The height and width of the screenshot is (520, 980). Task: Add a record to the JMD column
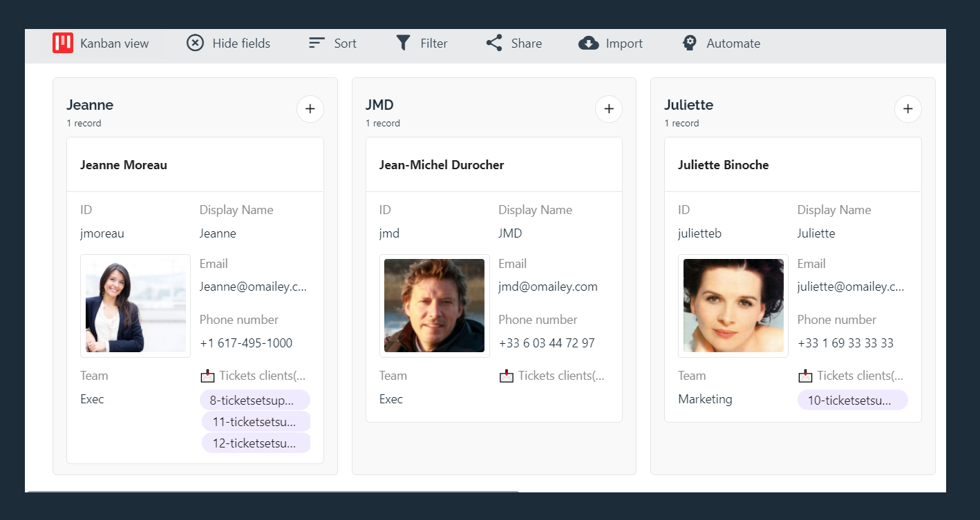(x=609, y=109)
